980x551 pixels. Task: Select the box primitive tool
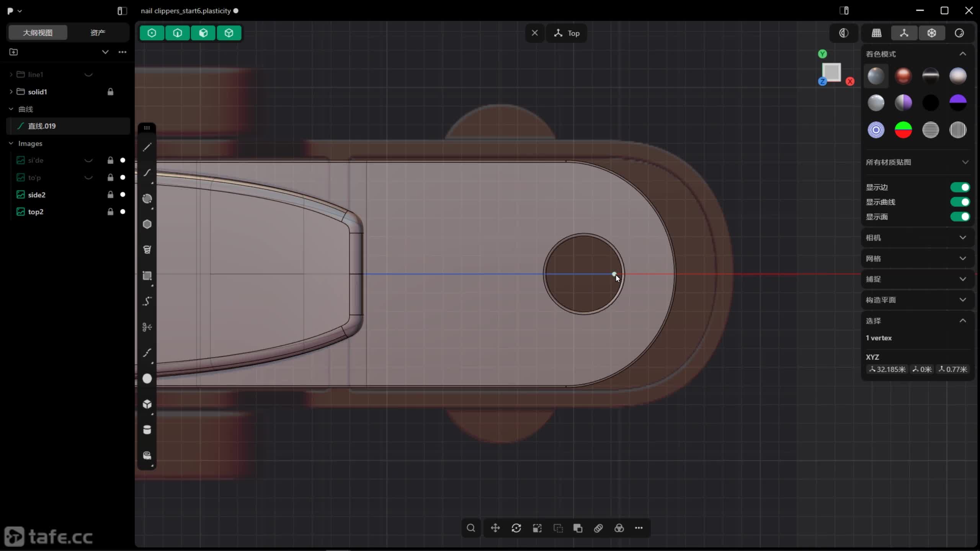(x=147, y=404)
